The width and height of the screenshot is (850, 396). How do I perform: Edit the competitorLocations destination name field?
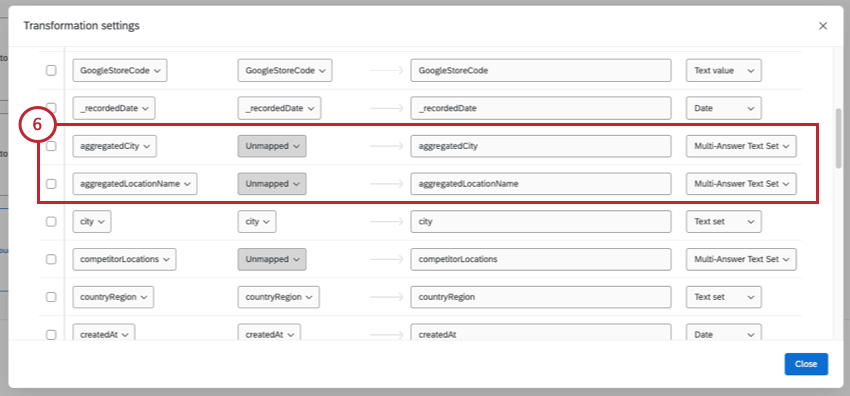540,259
